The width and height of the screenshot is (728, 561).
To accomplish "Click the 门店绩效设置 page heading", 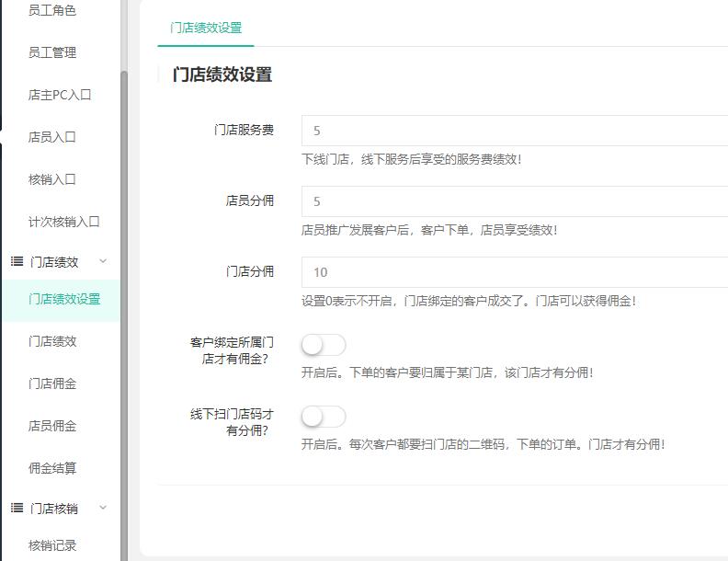I will coord(222,74).
